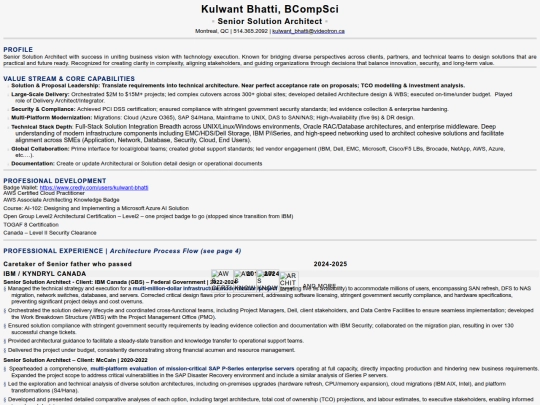The height and width of the screenshot is (405, 540).
Task: Click the Caretaker of Senior father who passed line
Action: pyautogui.click(x=68, y=264)
